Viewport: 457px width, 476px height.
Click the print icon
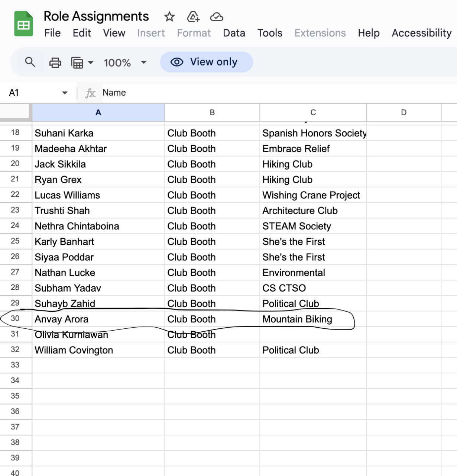click(x=55, y=62)
